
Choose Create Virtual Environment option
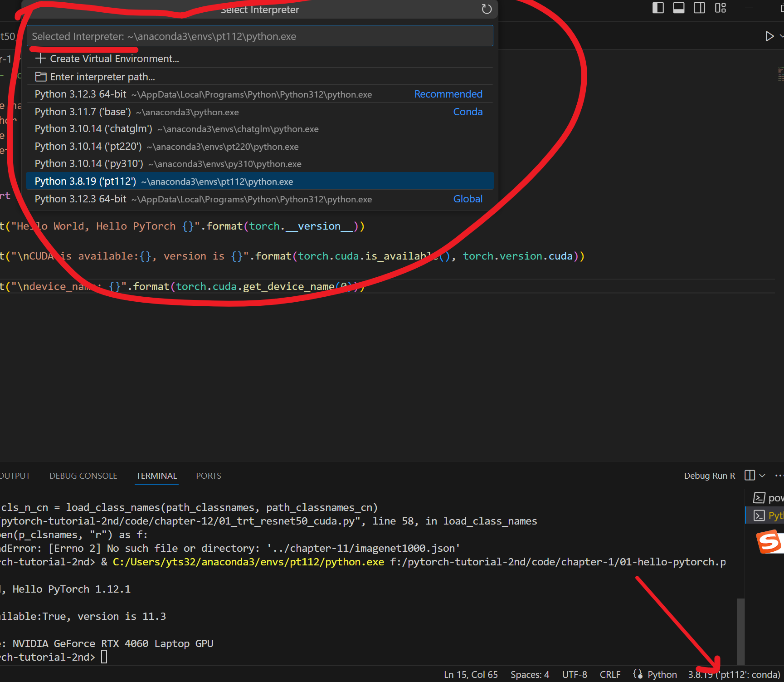pyautogui.click(x=260, y=59)
